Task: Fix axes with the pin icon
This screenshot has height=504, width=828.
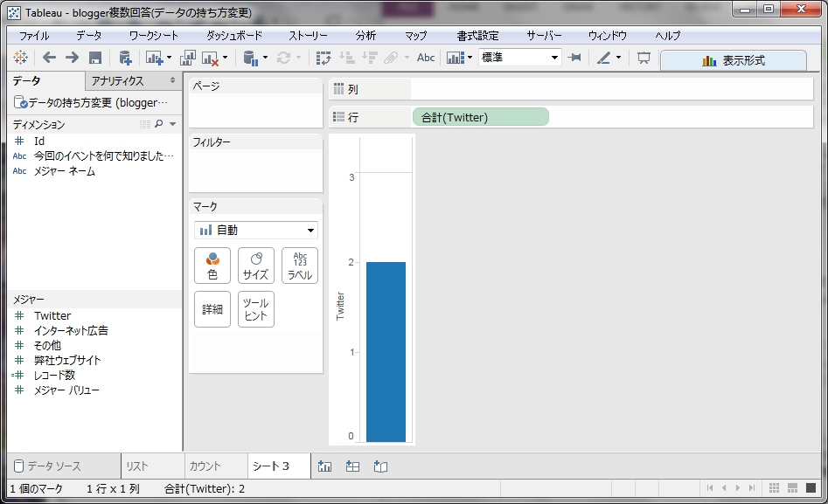Action: point(574,58)
